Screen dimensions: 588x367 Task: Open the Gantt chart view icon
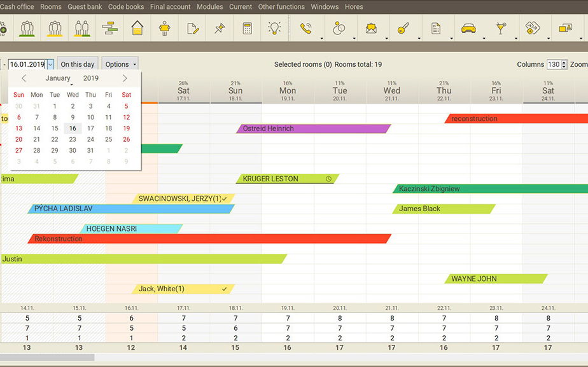click(x=109, y=29)
